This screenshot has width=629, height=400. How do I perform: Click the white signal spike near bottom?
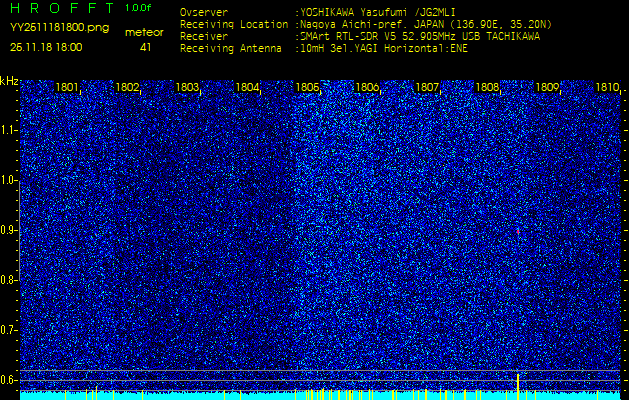[517, 380]
